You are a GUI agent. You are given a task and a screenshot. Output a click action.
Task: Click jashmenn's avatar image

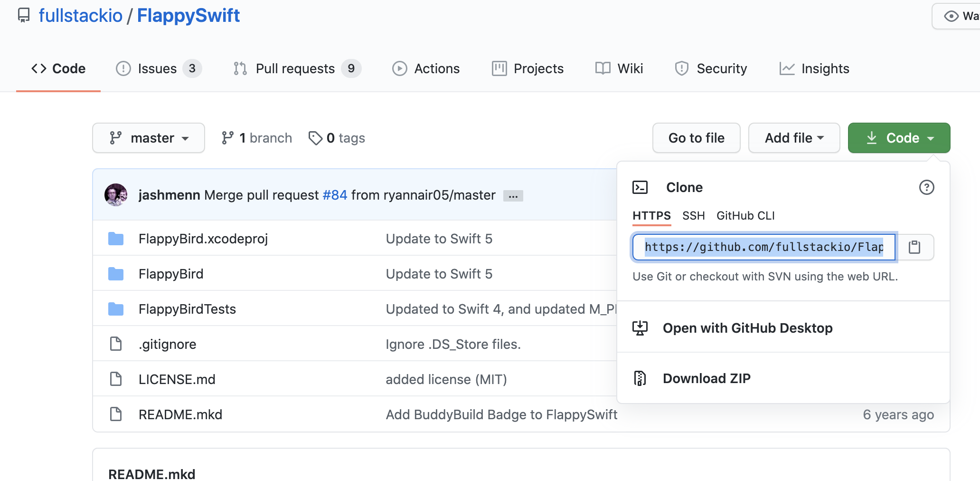116,195
